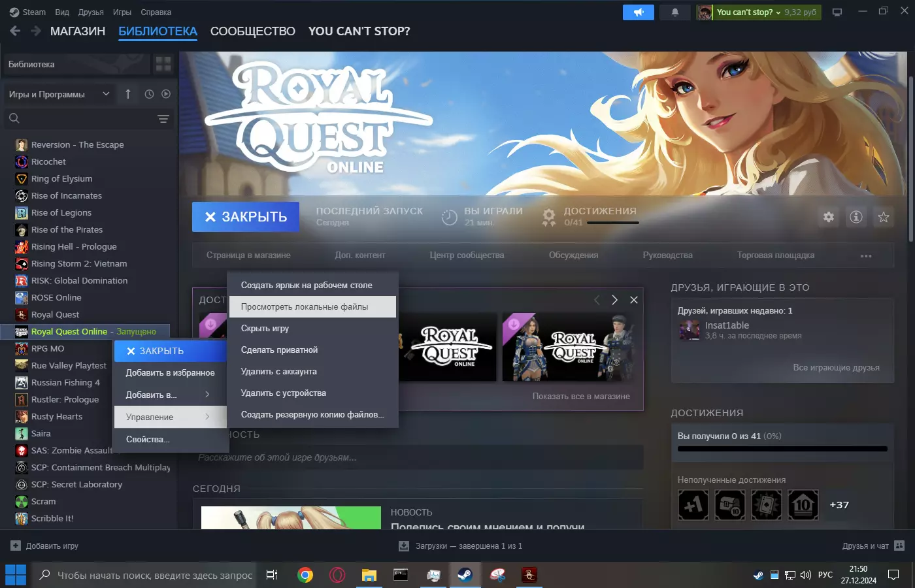Show previous item in store carousel
Image resolution: width=915 pixels, height=588 pixels.
(597, 300)
